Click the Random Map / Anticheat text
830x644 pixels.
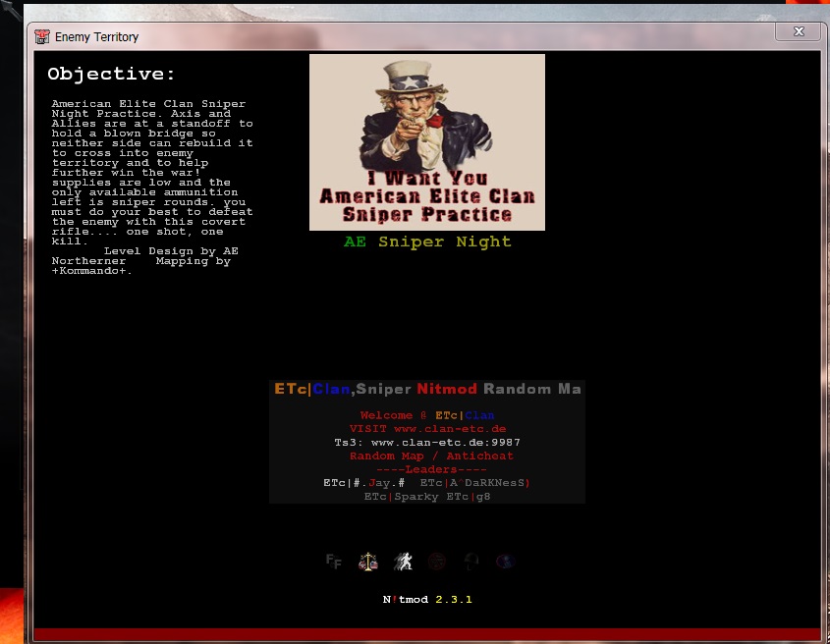431,456
